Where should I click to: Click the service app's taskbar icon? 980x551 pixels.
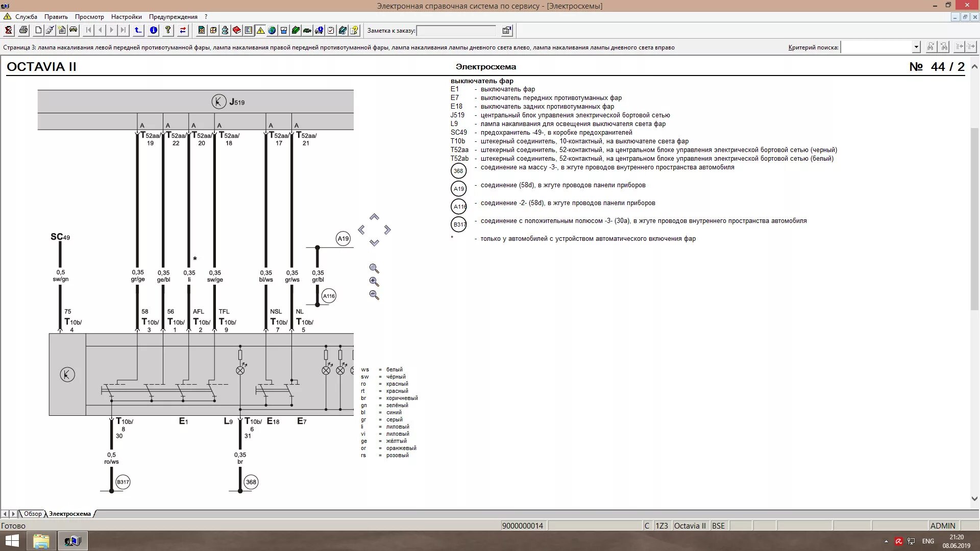72,541
